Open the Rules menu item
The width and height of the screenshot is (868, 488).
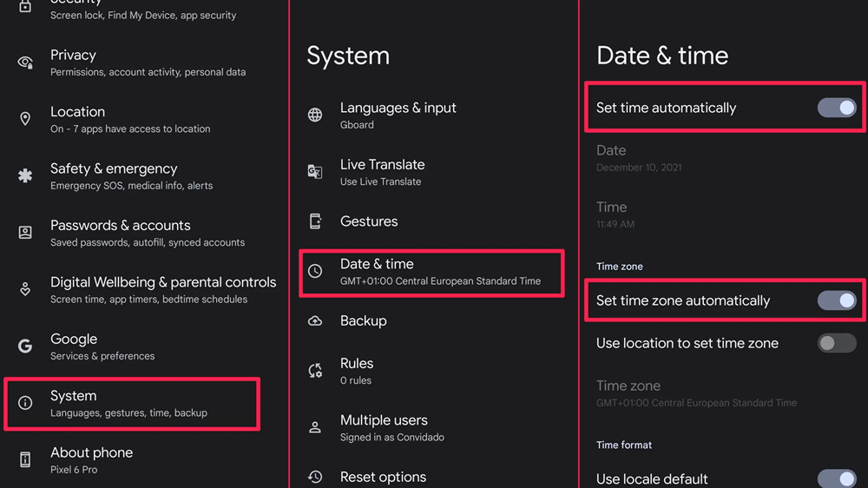356,371
